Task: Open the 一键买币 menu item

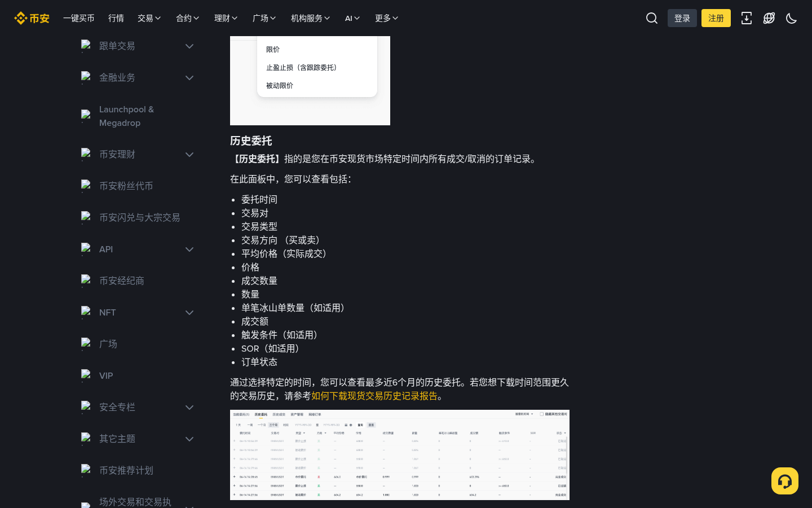Action: pos(79,18)
